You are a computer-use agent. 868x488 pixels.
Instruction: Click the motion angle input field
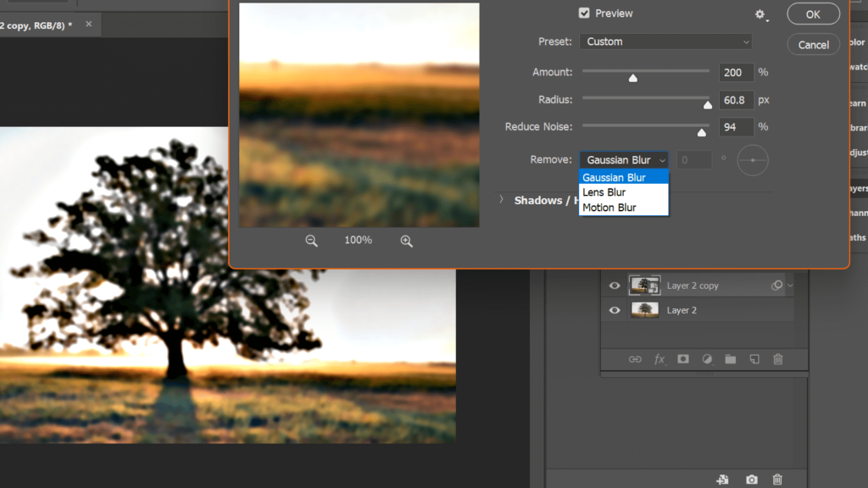[693, 160]
